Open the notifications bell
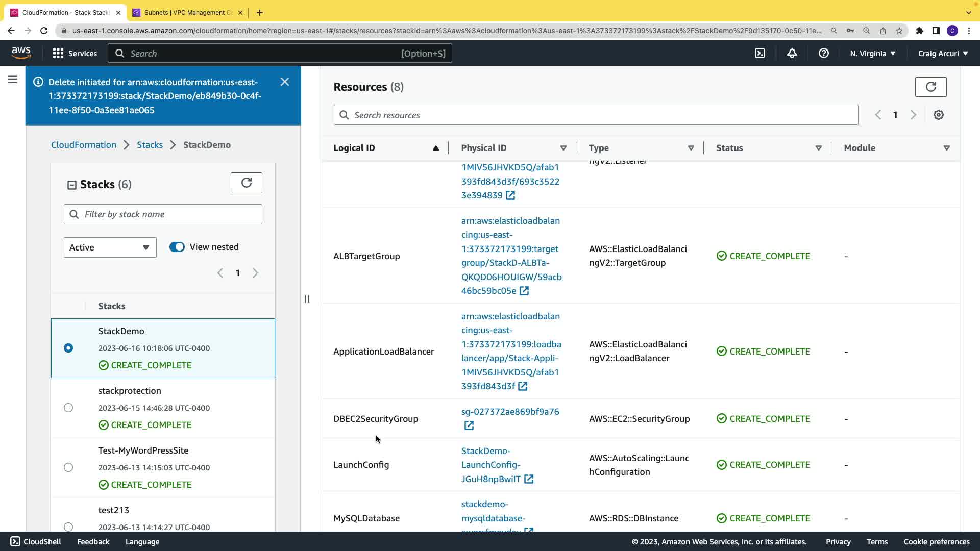980x551 pixels. (x=792, y=53)
